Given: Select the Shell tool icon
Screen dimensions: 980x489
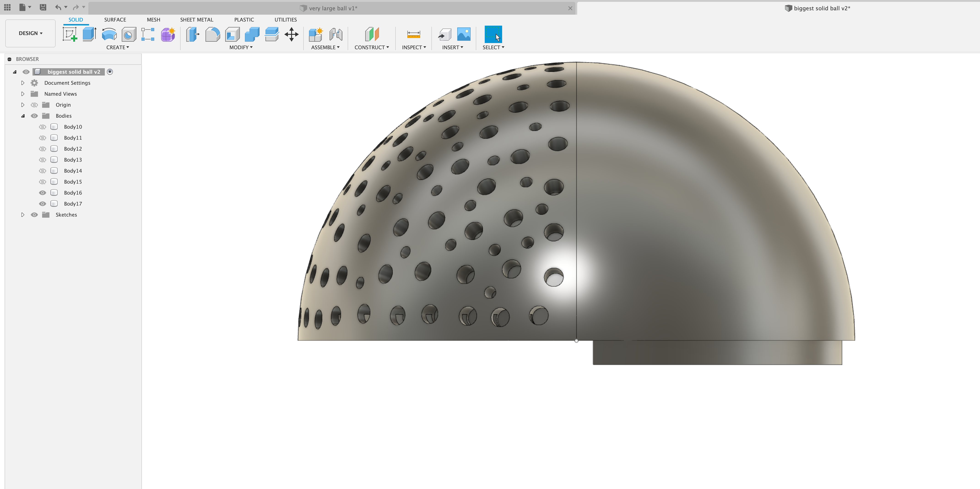Looking at the screenshot, I should pos(233,34).
